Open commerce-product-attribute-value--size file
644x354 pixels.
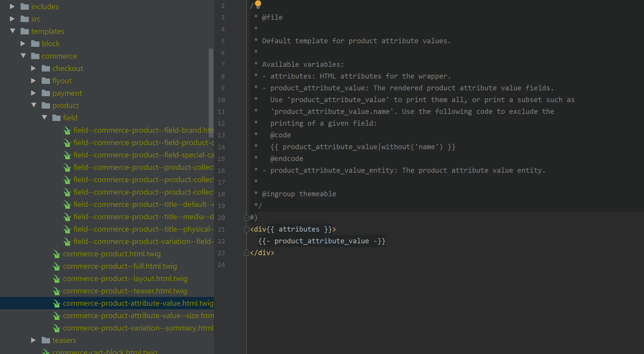[138, 315]
